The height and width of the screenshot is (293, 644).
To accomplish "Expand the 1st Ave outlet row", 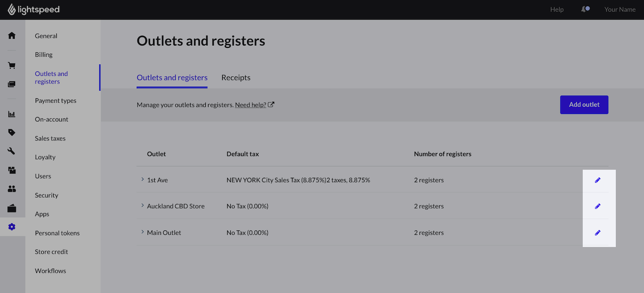I will pyautogui.click(x=143, y=180).
